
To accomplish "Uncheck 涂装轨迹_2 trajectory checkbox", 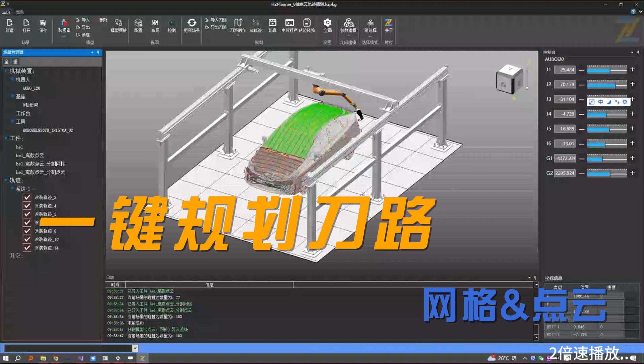I will click(x=27, y=197).
